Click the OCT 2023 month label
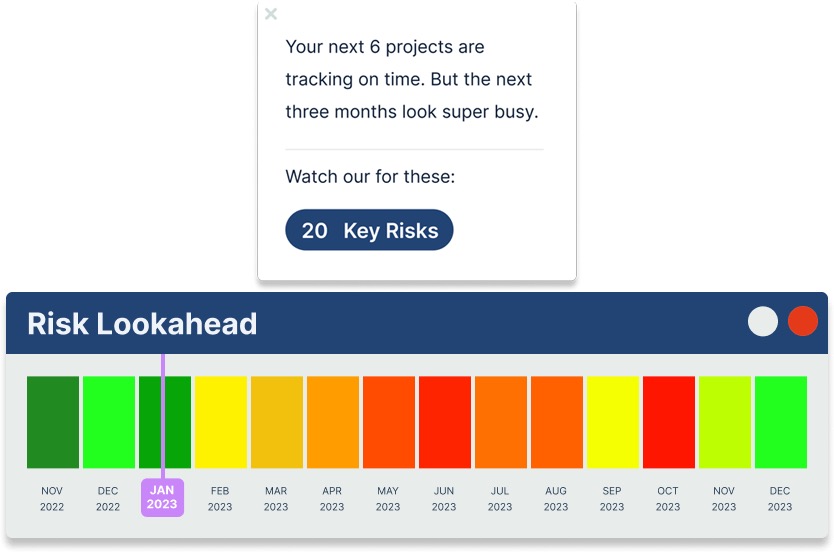Viewport: 834px width, 552px height. pyautogui.click(x=668, y=498)
